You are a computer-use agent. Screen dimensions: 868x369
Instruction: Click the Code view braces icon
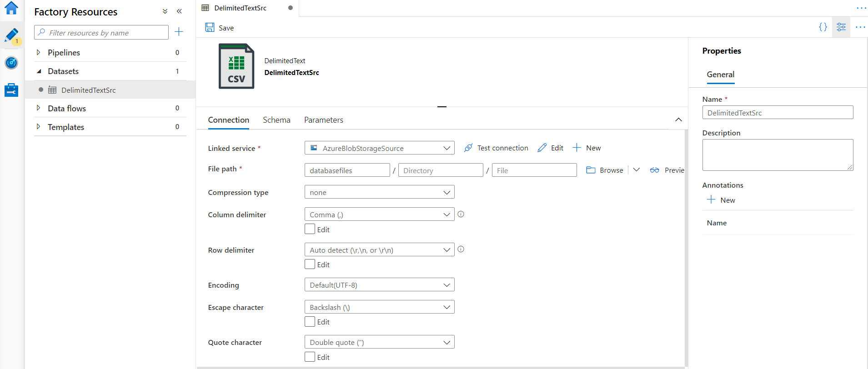click(x=823, y=27)
